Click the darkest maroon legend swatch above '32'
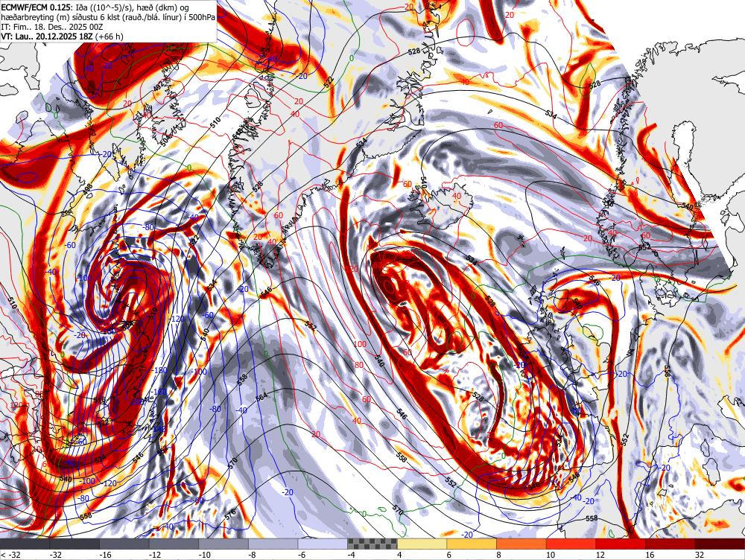 [720, 544]
